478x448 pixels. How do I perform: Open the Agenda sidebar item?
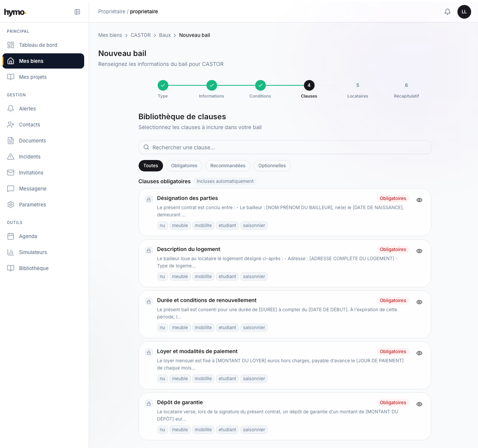coord(28,236)
